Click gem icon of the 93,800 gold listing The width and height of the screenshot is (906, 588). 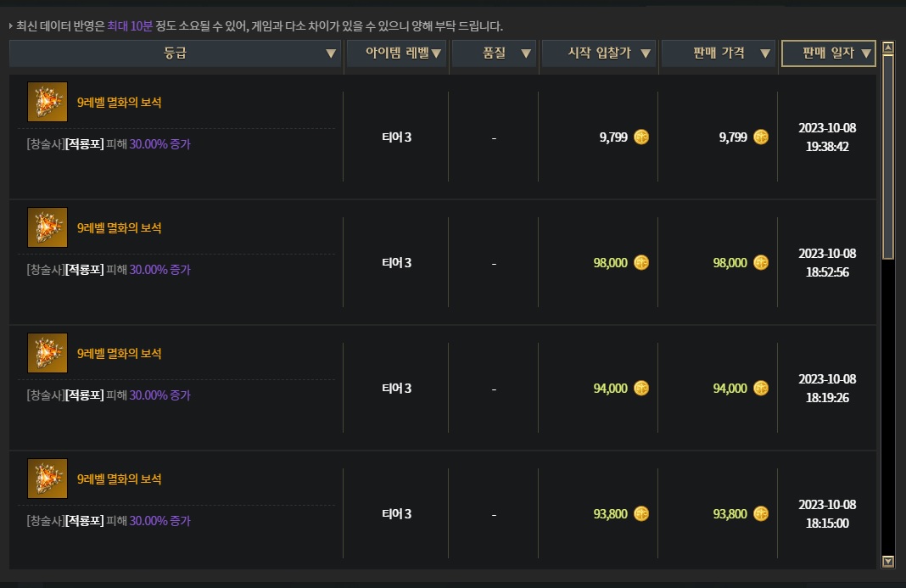[48, 479]
